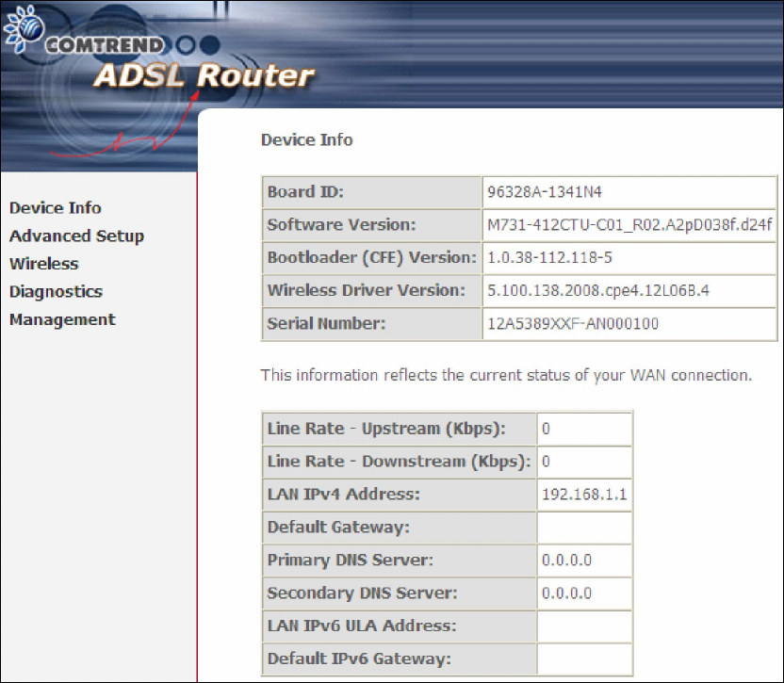Select the Primary DNS Server label
The image size is (784, 683).
tap(399, 561)
